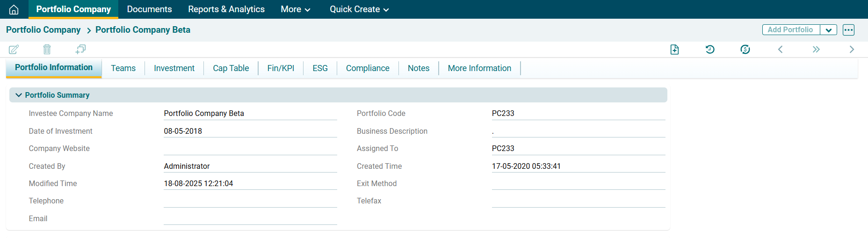
Task: Open Reports & Analytics menu
Action: [x=226, y=9]
